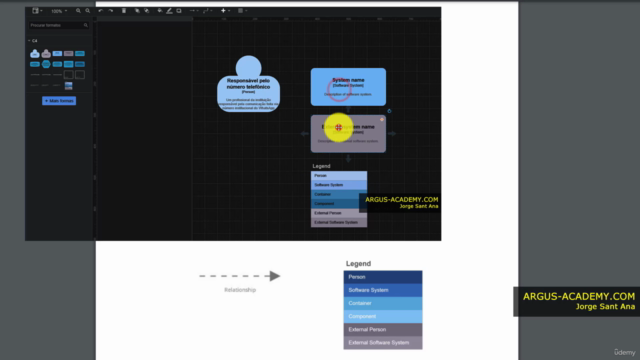Click the 'Legend' title on the dark canvas
The height and width of the screenshot is (360, 640).
(x=321, y=166)
